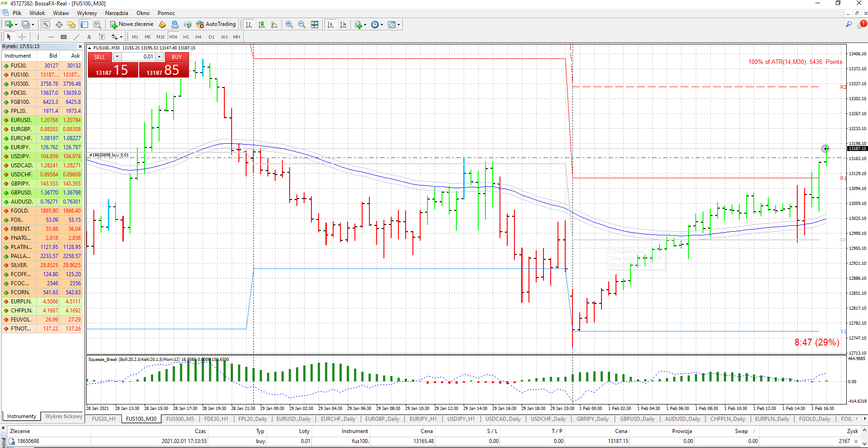Image resolution: width=868 pixels, height=448 pixels.
Task: Toggle Market Watch panel visibility
Action: pyautogui.click(x=46, y=24)
